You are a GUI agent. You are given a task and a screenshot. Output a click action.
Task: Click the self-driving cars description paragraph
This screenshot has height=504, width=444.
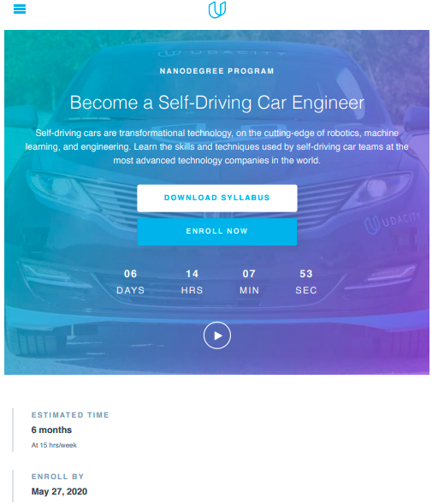217,146
